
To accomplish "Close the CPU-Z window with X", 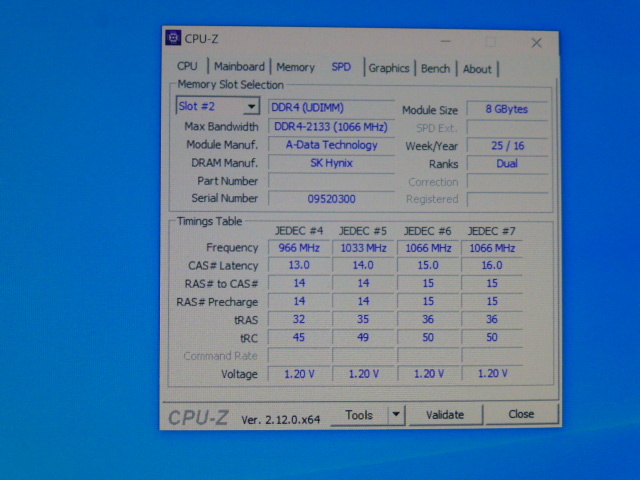I will pyautogui.click(x=536, y=43).
